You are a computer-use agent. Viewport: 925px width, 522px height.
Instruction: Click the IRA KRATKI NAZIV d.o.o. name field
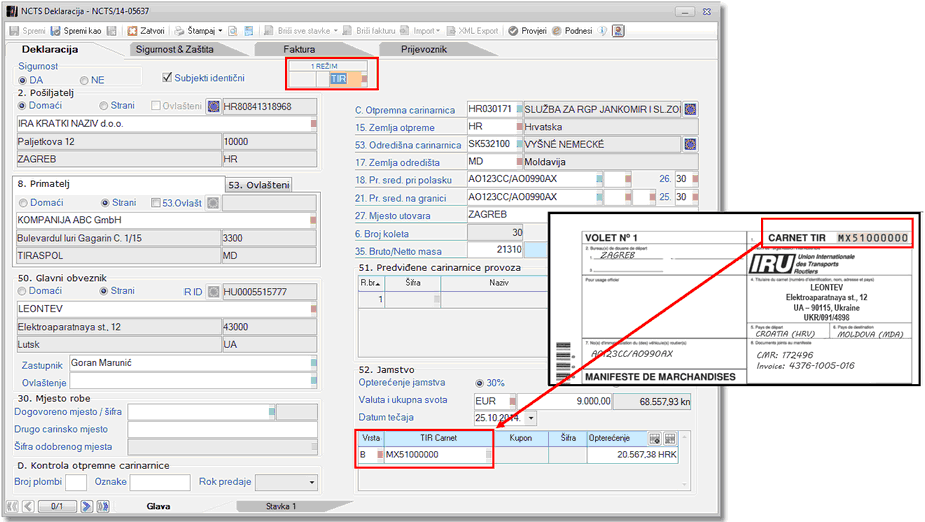[x=167, y=124]
